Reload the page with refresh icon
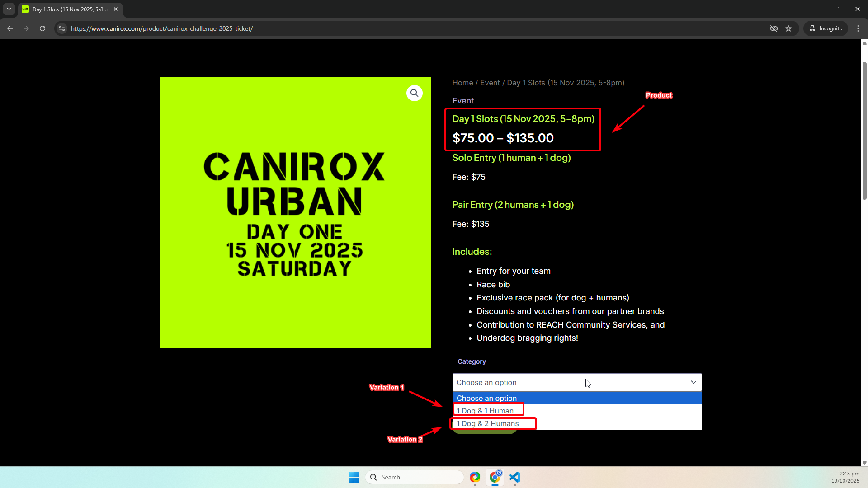Viewport: 868px width, 488px height. click(42, 28)
